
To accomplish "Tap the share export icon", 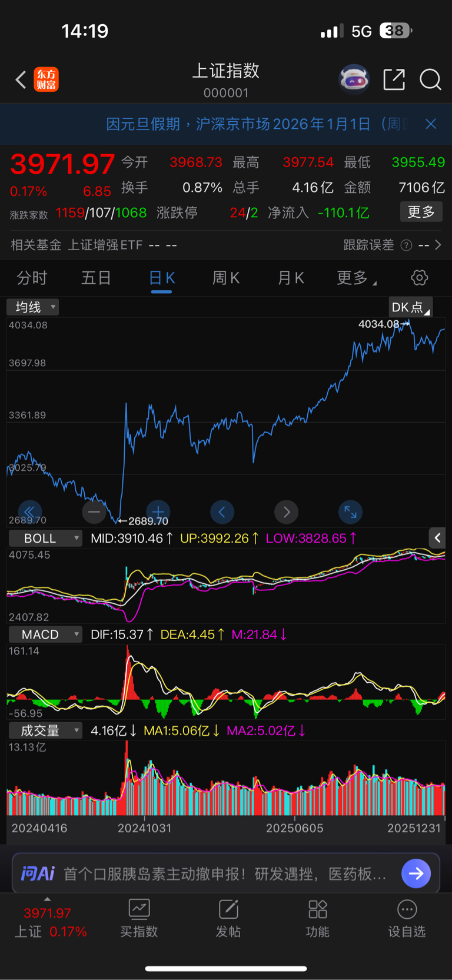I will [x=394, y=79].
